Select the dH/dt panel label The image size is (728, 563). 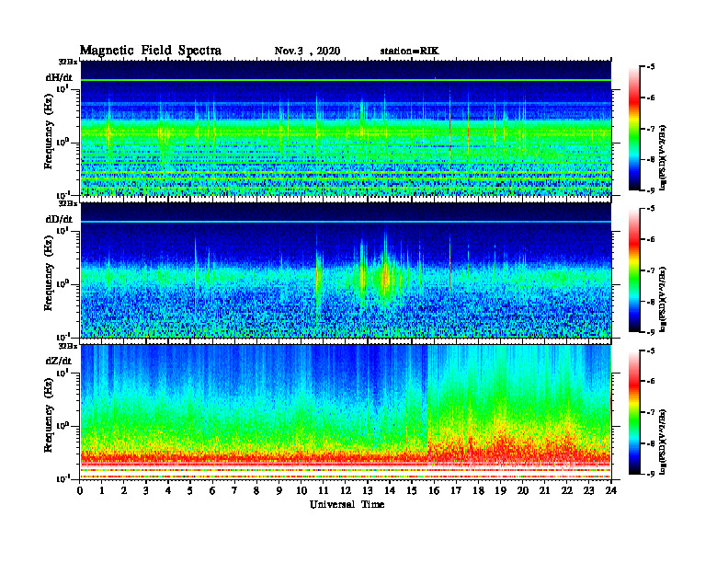(x=59, y=77)
